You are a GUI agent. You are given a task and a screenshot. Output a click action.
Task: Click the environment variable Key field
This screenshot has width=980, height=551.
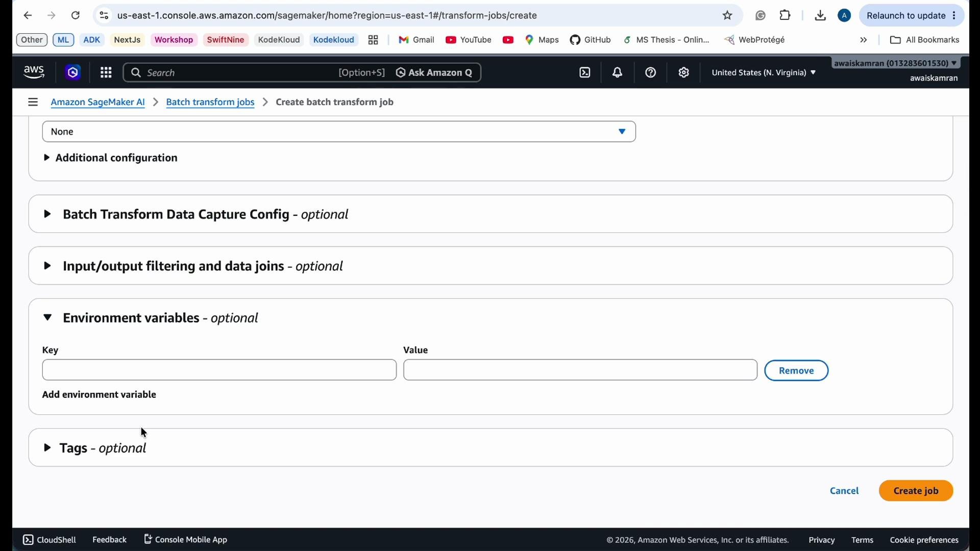(x=219, y=371)
